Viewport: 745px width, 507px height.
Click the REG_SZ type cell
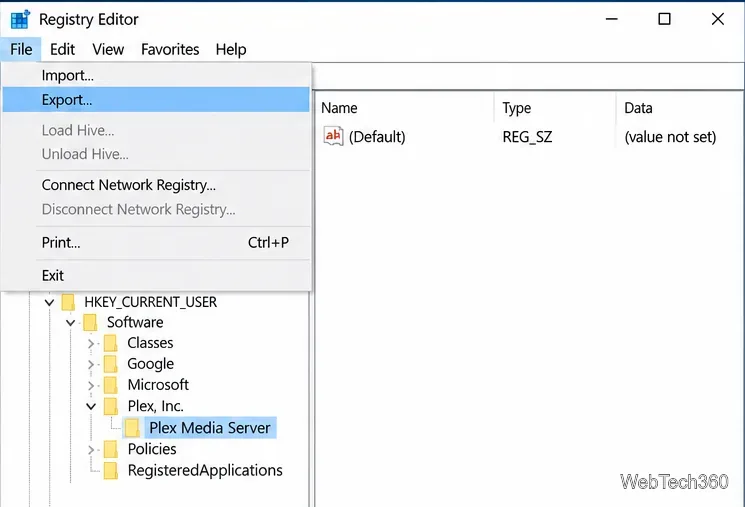click(x=527, y=137)
